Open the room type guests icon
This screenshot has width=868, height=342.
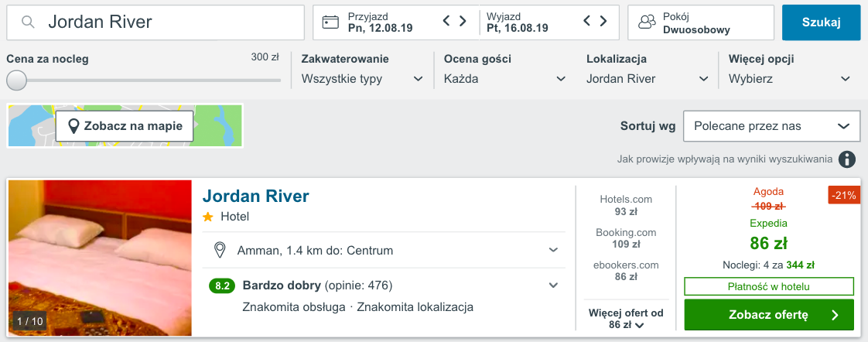[647, 22]
